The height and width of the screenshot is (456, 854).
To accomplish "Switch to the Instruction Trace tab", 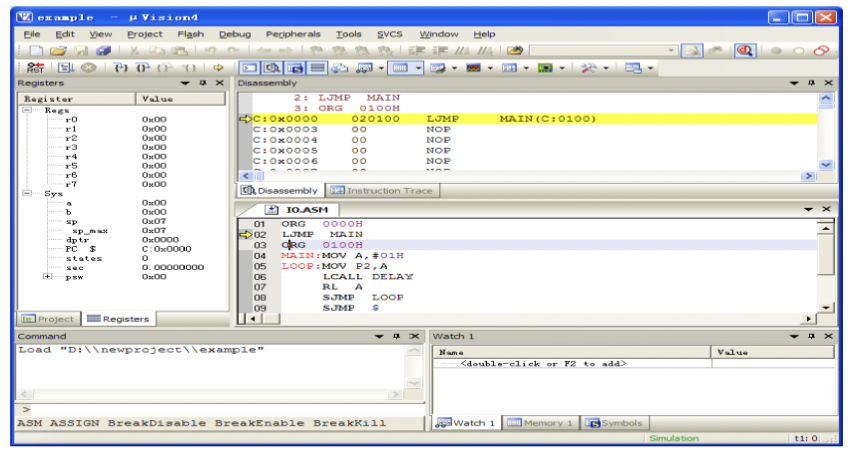I will 382,191.
